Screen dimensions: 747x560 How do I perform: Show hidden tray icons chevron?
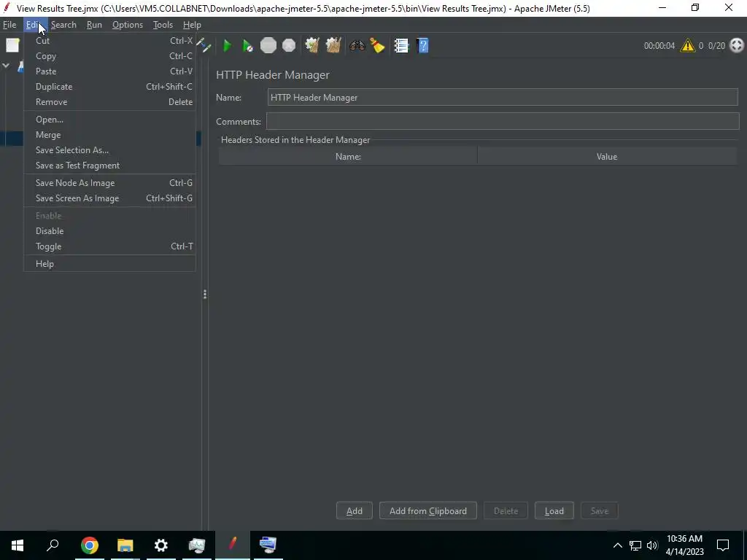point(617,545)
